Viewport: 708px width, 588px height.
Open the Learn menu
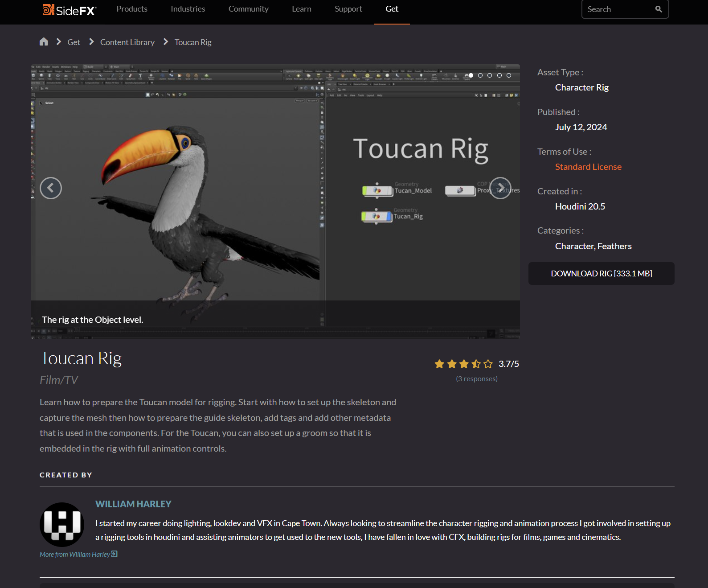(x=302, y=9)
